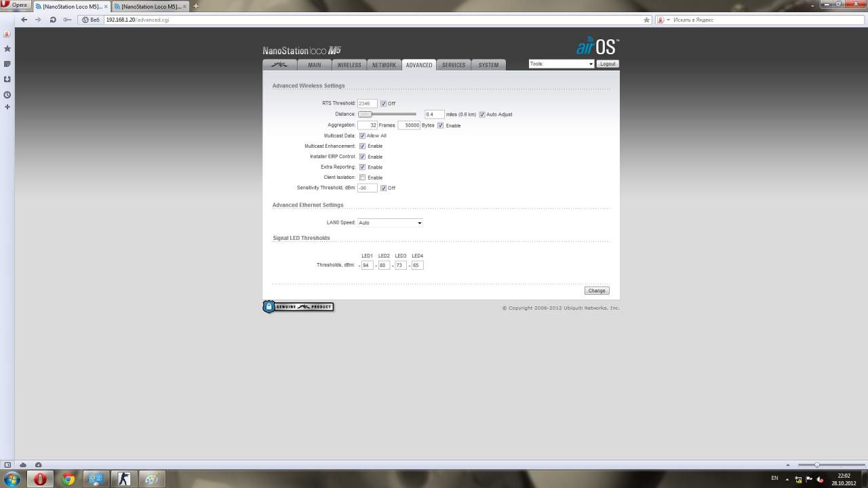Screen dimensions: 868x488
Task: Click the Genuine Product badge
Action: coord(298,307)
